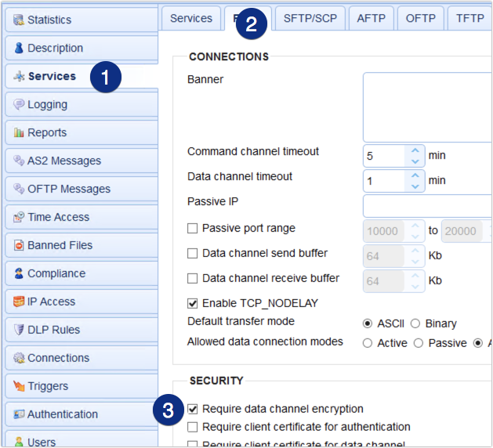Image resolution: width=493 pixels, height=448 pixels.
Task: Select Passive data connection mode
Action: click(x=419, y=343)
